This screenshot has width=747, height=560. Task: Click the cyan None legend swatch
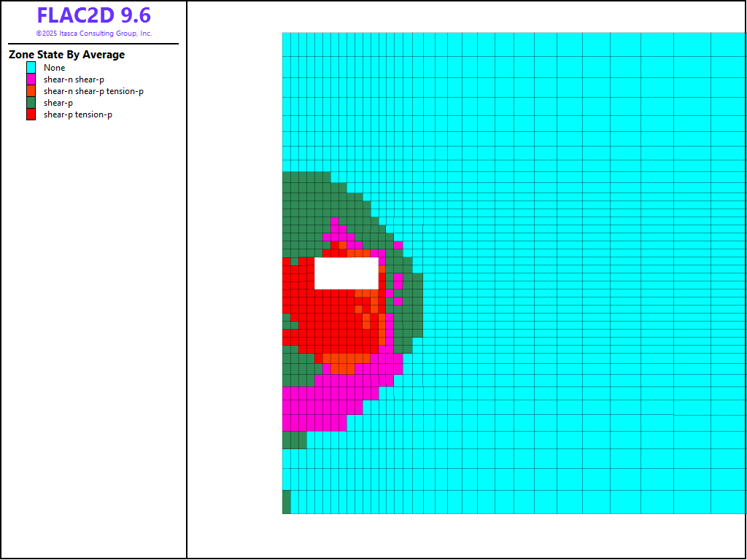31,68
